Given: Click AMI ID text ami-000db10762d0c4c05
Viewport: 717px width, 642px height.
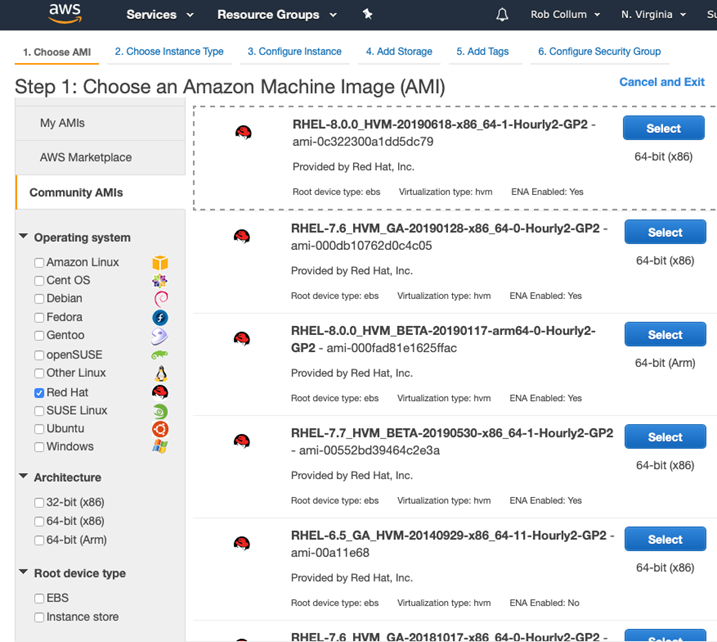Looking at the screenshot, I should coord(361,246).
